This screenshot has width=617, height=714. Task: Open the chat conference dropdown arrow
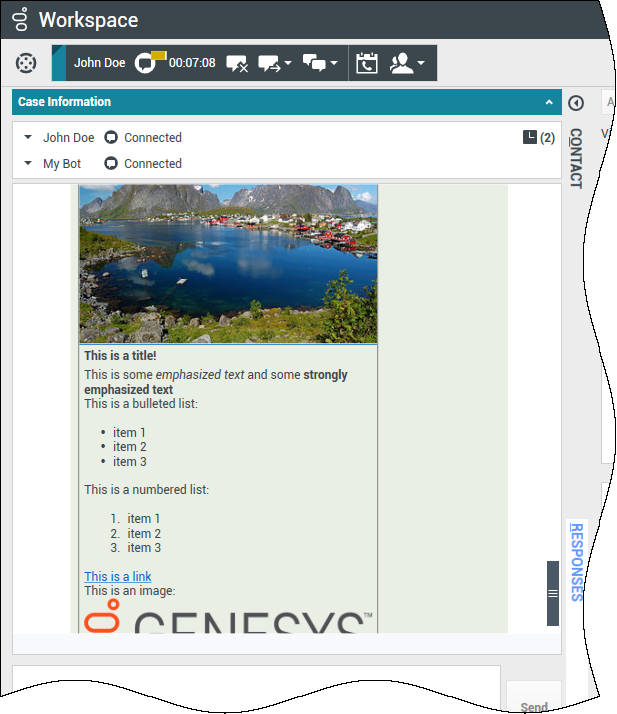point(334,63)
